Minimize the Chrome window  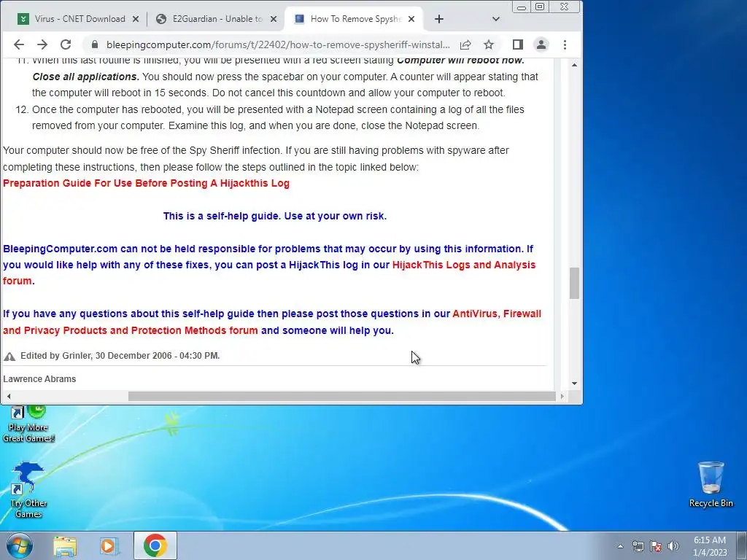pyautogui.click(x=521, y=7)
